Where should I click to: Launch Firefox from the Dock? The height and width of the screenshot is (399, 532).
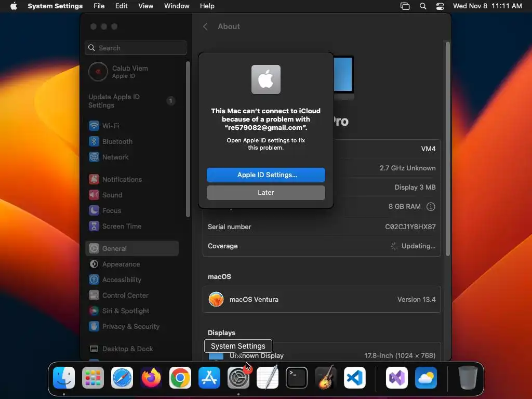(151, 378)
